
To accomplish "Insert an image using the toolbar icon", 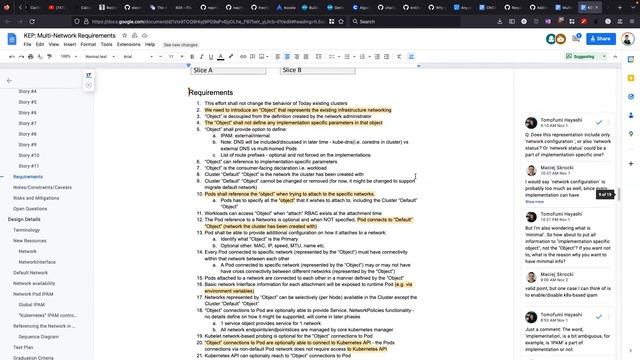I will point(262,57).
